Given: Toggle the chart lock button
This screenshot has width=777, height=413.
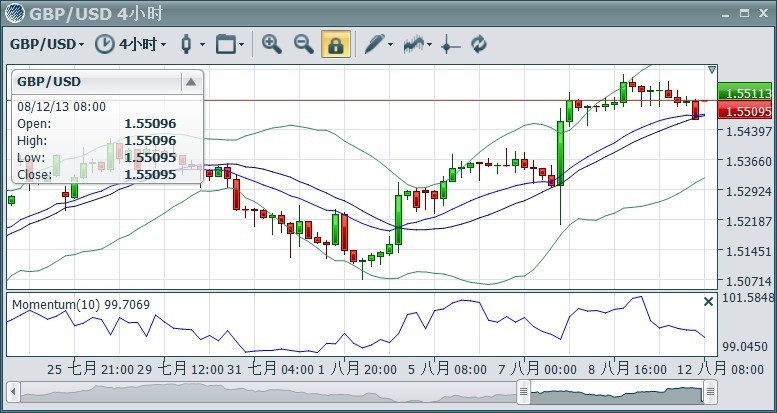Looking at the screenshot, I should 336,44.
